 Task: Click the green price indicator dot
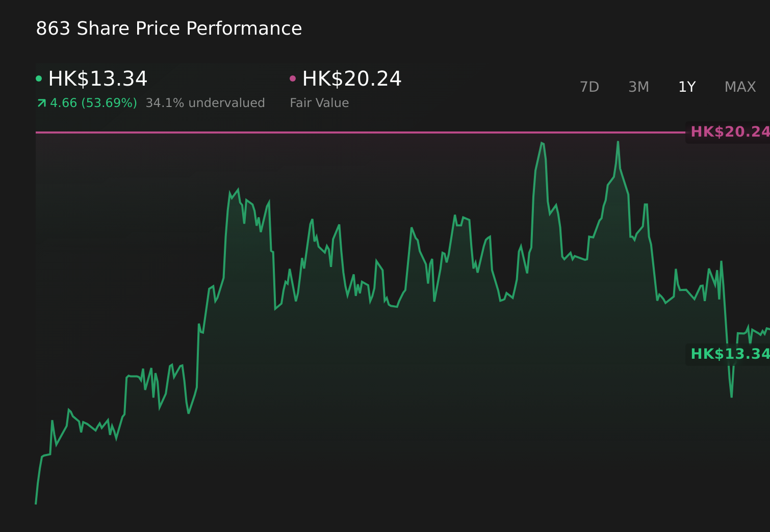click(39, 77)
